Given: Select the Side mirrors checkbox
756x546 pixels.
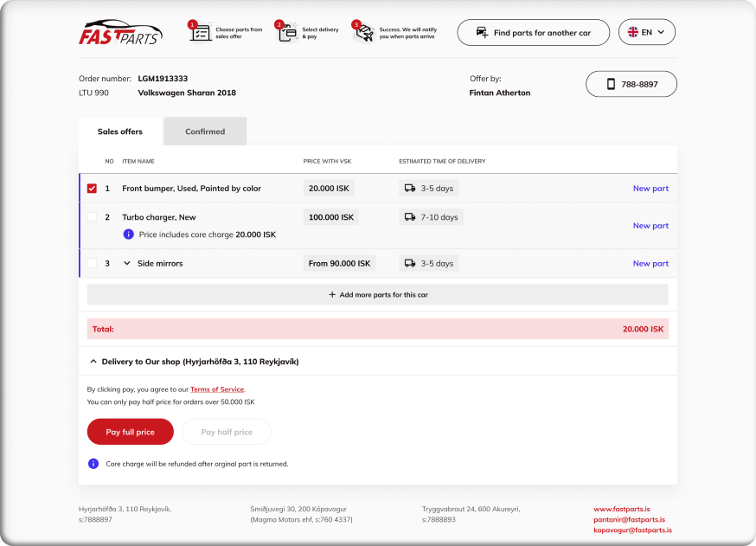Looking at the screenshot, I should (92, 263).
